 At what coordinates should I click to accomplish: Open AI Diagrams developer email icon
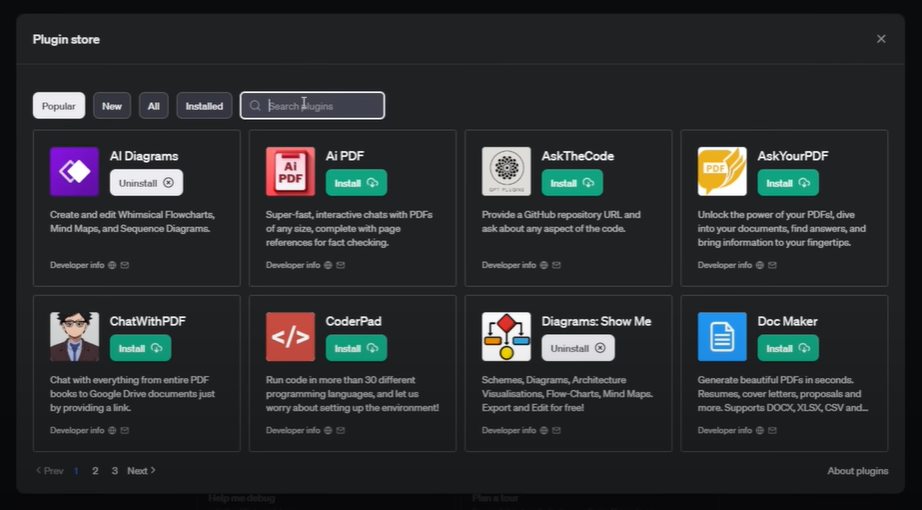point(125,265)
